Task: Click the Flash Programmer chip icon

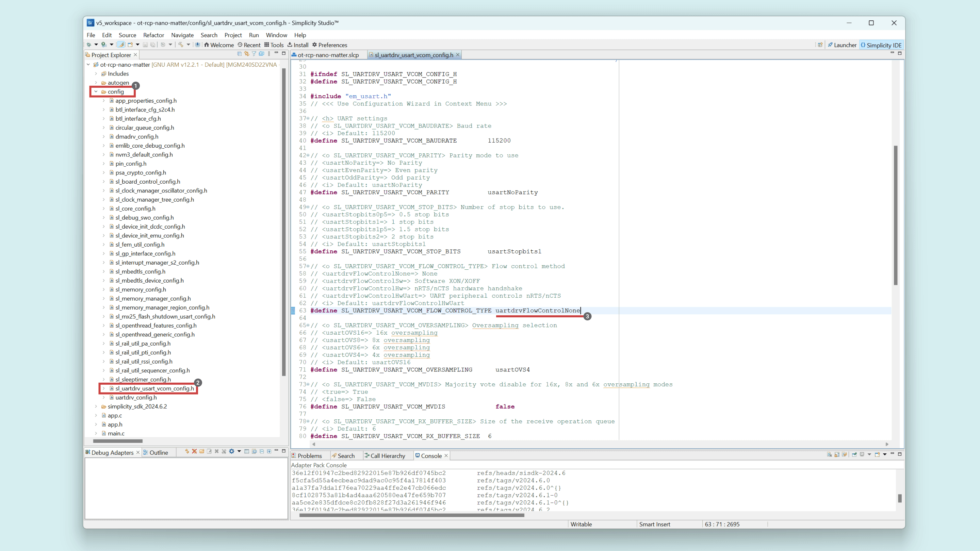Action: pos(197,45)
